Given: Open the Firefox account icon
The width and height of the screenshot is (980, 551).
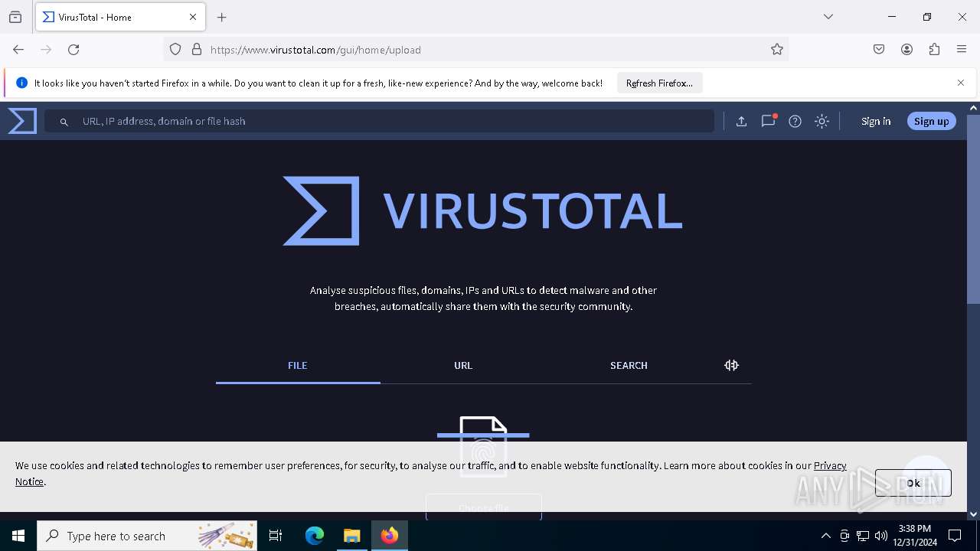Looking at the screenshot, I should coord(906,50).
